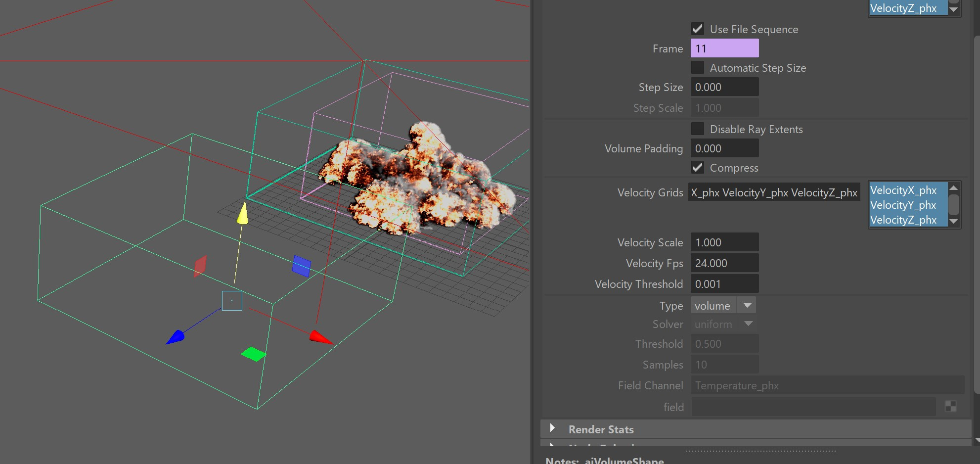The width and height of the screenshot is (980, 464).
Task: Click the empty field attribute input
Action: point(813,407)
